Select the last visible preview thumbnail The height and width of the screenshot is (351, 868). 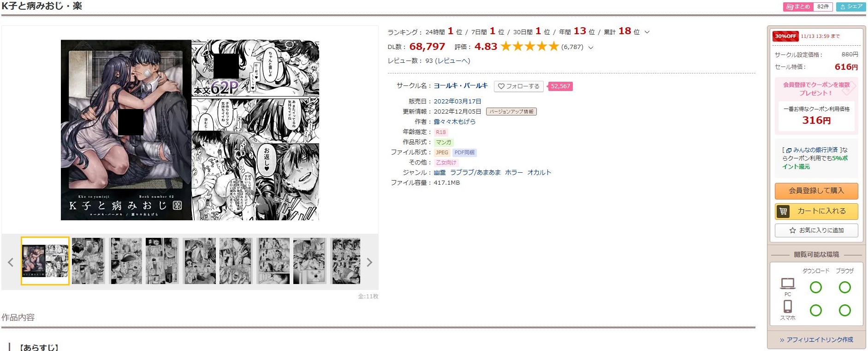(x=345, y=261)
